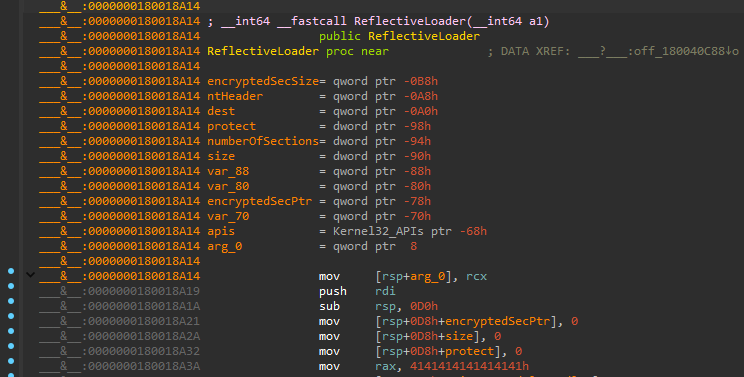Image resolution: width=744 pixels, height=377 pixels.
Task: Toggle breakpoint dot beside mov encryptedSecPtr, 0 line
Action: 11,316
